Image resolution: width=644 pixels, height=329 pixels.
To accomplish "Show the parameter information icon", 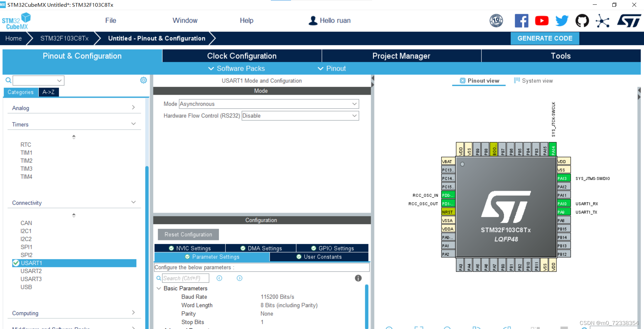I will (358, 278).
